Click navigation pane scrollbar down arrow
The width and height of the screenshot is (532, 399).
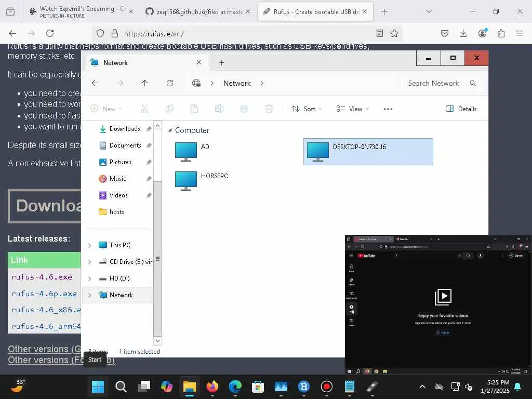[x=157, y=341]
